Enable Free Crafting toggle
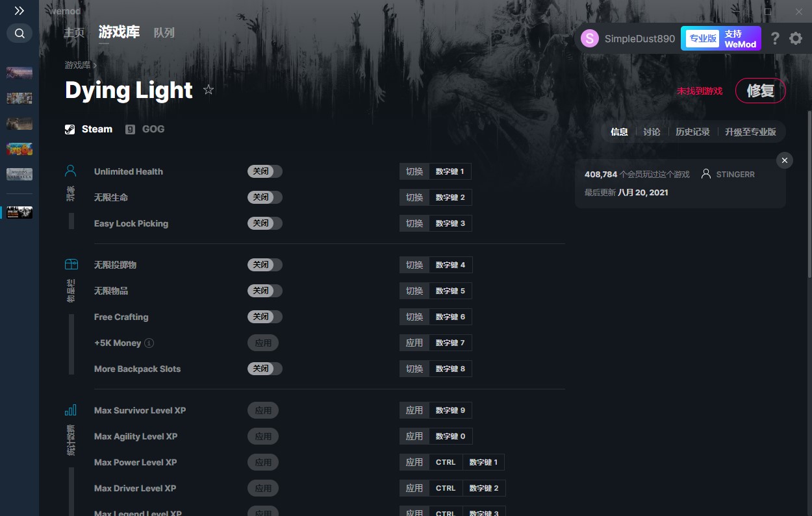The height and width of the screenshot is (516, 812). coord(265,317)
